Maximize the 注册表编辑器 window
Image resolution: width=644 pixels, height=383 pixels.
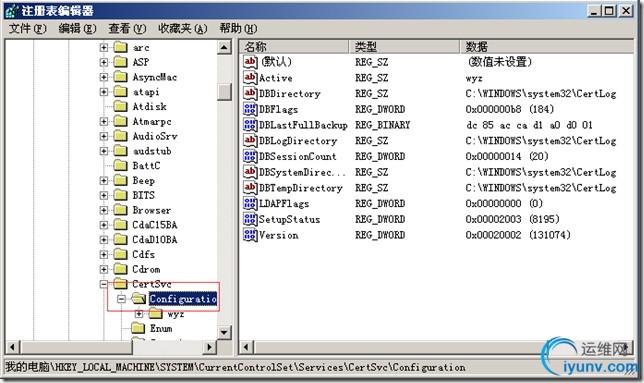tap(610, 11)
